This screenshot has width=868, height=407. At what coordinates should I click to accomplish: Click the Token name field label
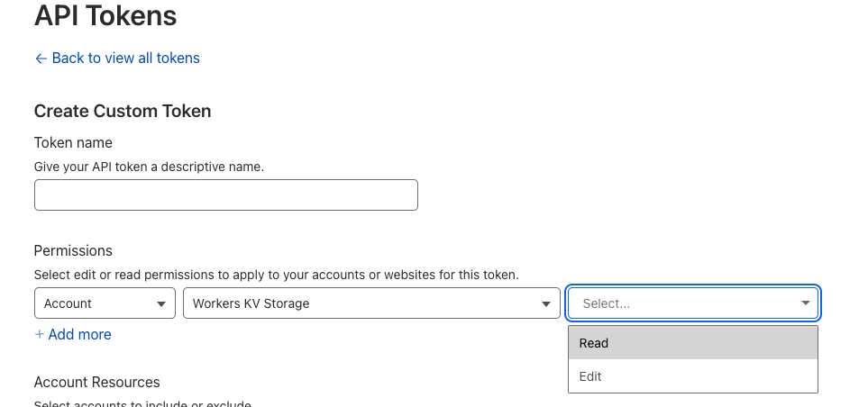click(73, 142)
